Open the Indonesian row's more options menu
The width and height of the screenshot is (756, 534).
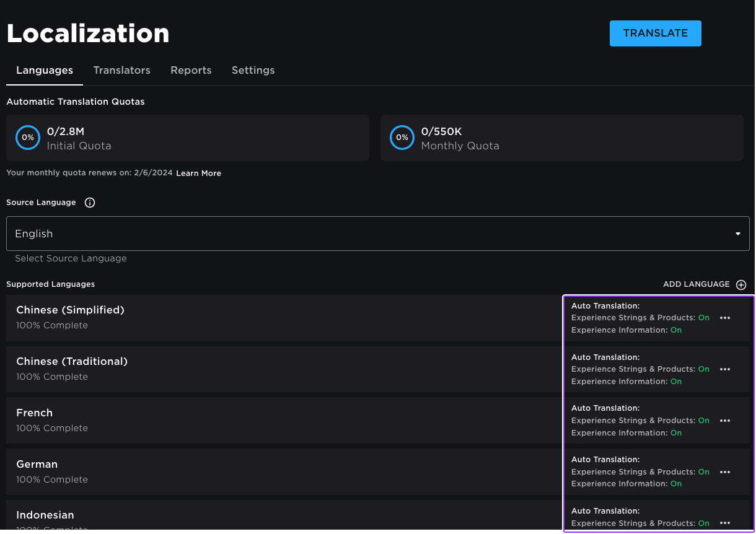[x=725, y=523]
